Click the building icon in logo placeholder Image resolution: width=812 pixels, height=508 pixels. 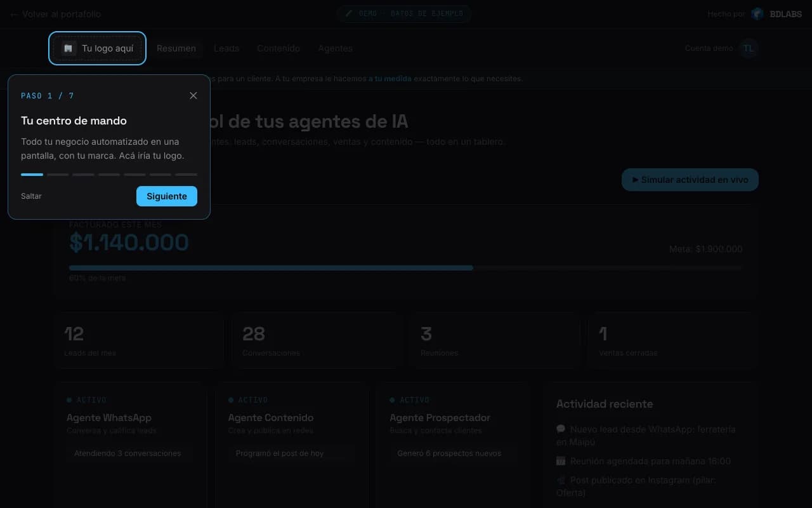coord(69,48)
